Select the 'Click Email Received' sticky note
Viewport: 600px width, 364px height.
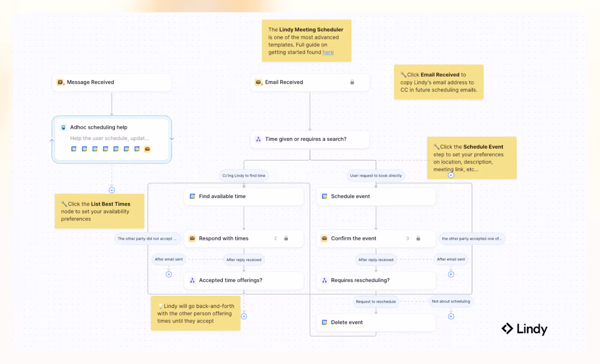pyautogui.click(x=439, y=82)
